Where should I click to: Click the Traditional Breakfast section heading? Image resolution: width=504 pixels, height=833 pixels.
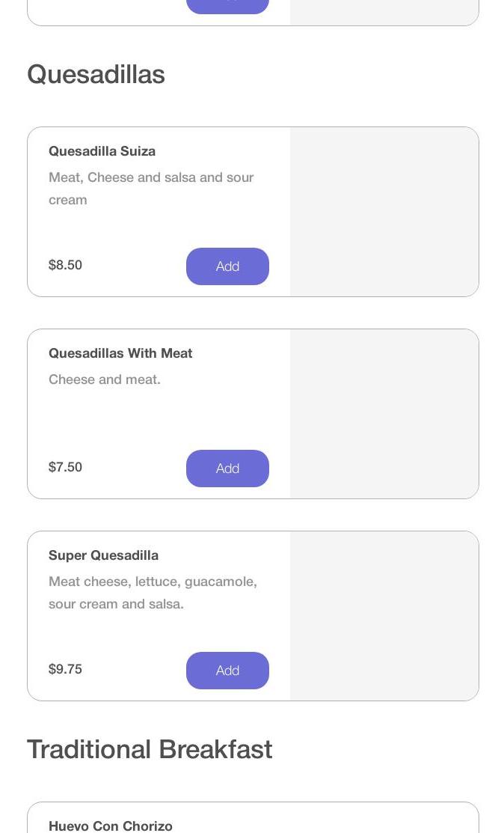pyautogui.click(x=150, y=749)
